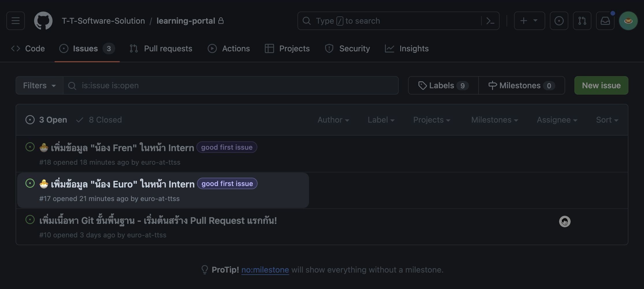Focus the Type / to search box
This screenshot has width=644, height=289.
click(398, 21)
